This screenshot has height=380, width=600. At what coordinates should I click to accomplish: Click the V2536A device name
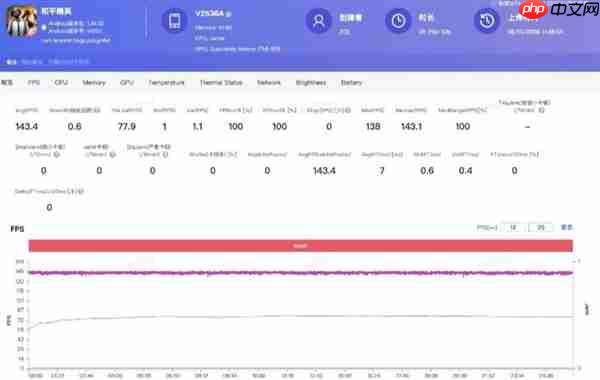(x=209, y=14)
